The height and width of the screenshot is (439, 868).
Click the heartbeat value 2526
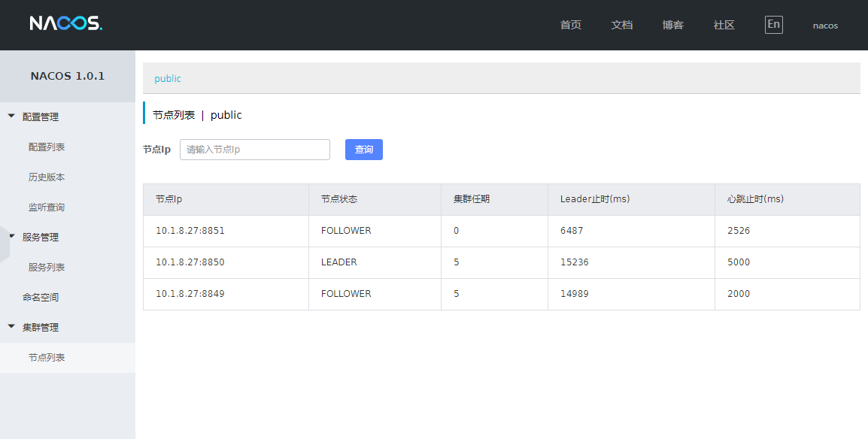point(739,231)
